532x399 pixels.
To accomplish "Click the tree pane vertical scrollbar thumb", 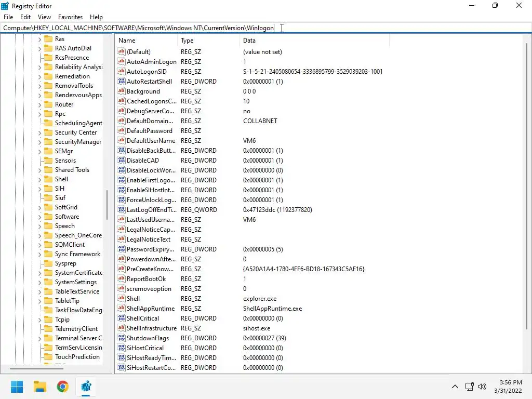I will click(107, 205).
